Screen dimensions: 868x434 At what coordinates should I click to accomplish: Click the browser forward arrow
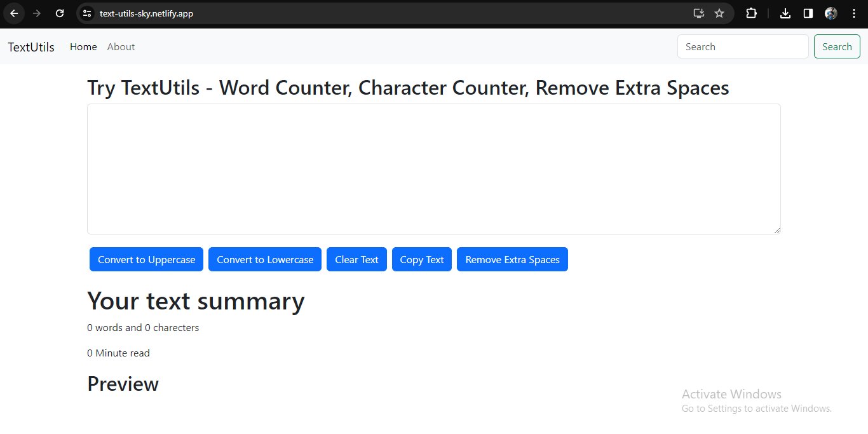(37, 13)
